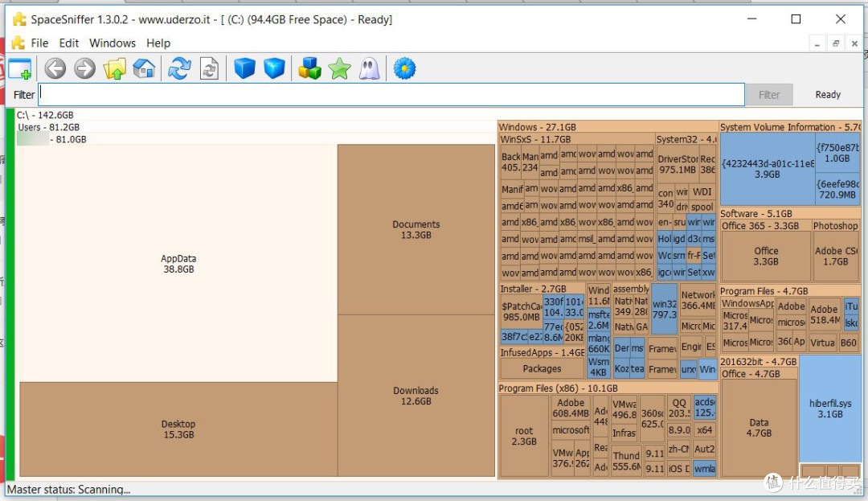This screenshot has width=868, height=501.
Task: Open the File menu
Action: [x=39, y=43]
